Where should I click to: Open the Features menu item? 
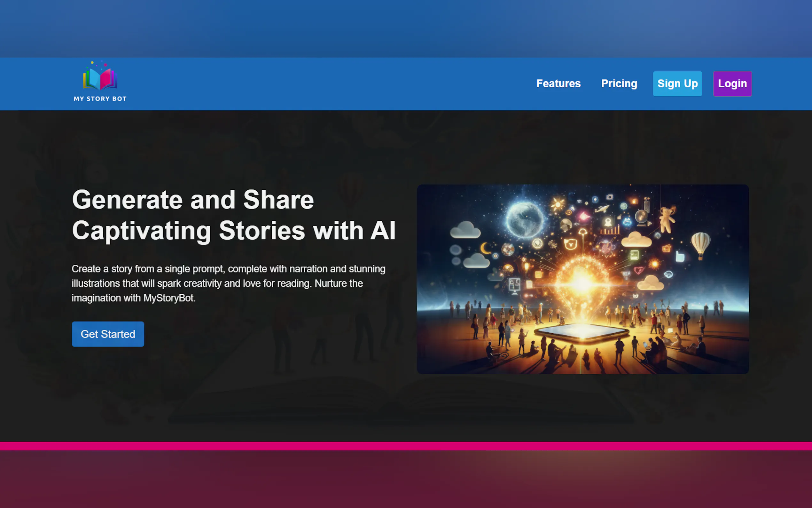pyautogui.click(x=558, y=83)
